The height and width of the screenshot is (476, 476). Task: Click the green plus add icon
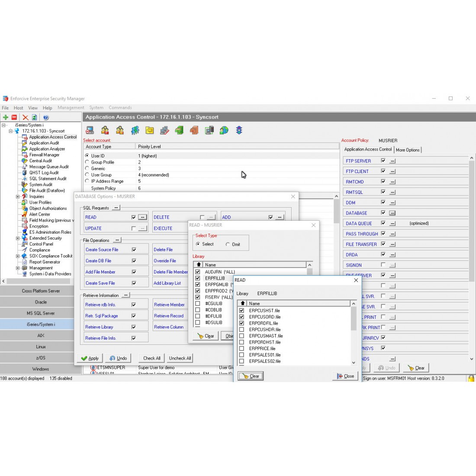[6, 117]
